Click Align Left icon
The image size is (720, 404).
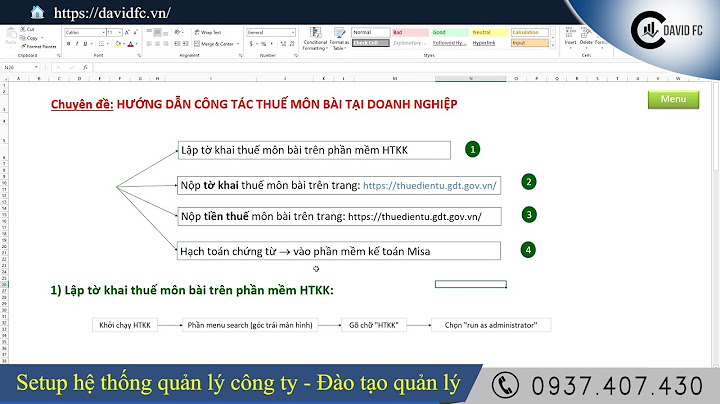(149, 44)
